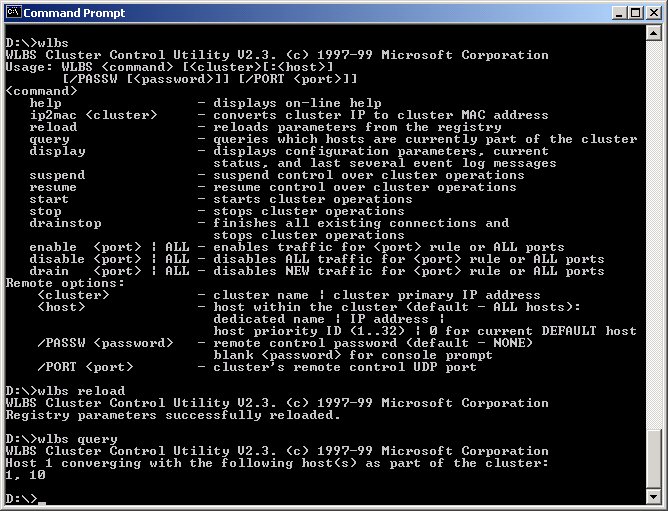This screenshot has width=668, height=511.
Task: Click the standalone '<command>' heading line
Action: pyautogui.click(x=41, y=91)
